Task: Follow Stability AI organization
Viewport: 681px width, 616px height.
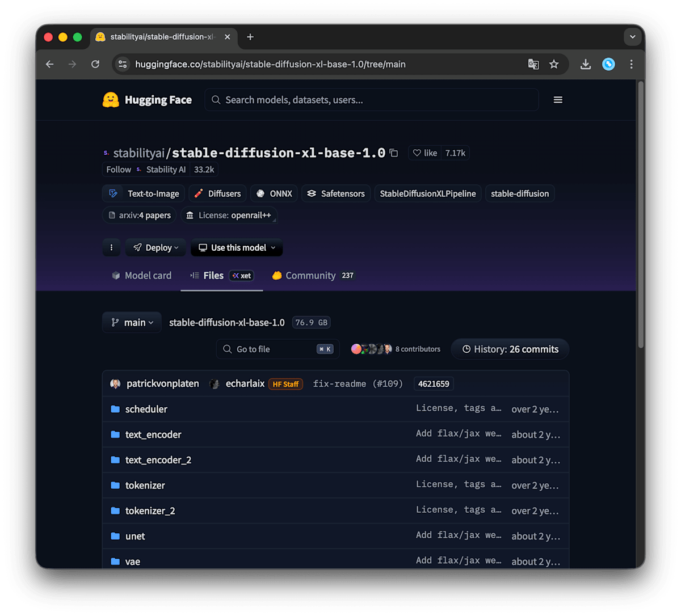Action: pos(119,170)
